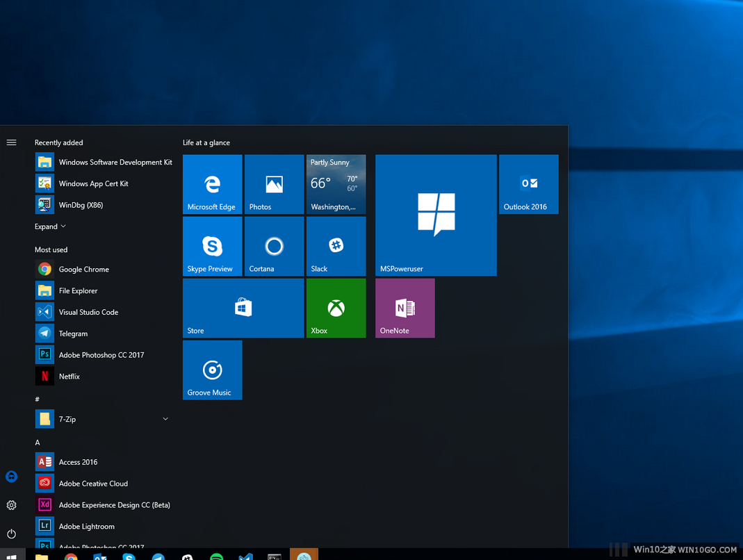Open Settings gear in the Start sidebar
This screenshot has height=560, width=743.
pyautogui.click(x=11, y=505)
